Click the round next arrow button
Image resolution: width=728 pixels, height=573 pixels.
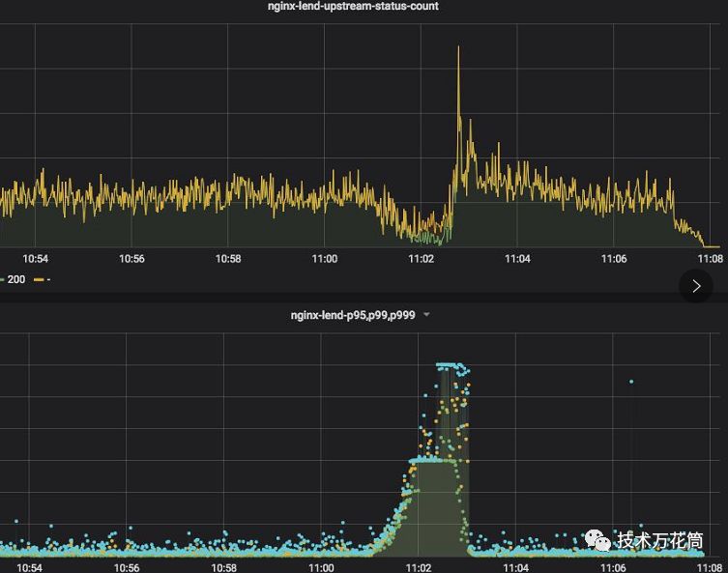coord(695,286)
